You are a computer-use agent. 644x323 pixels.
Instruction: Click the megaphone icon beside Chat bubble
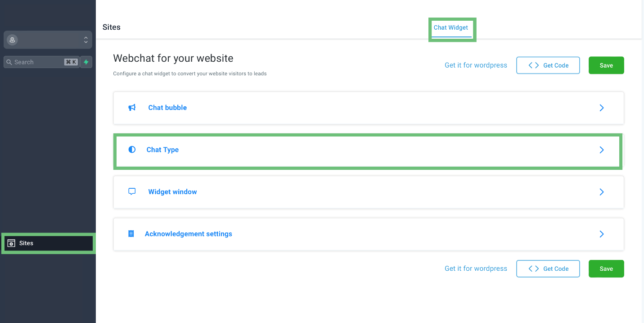[x=132, y=108]
